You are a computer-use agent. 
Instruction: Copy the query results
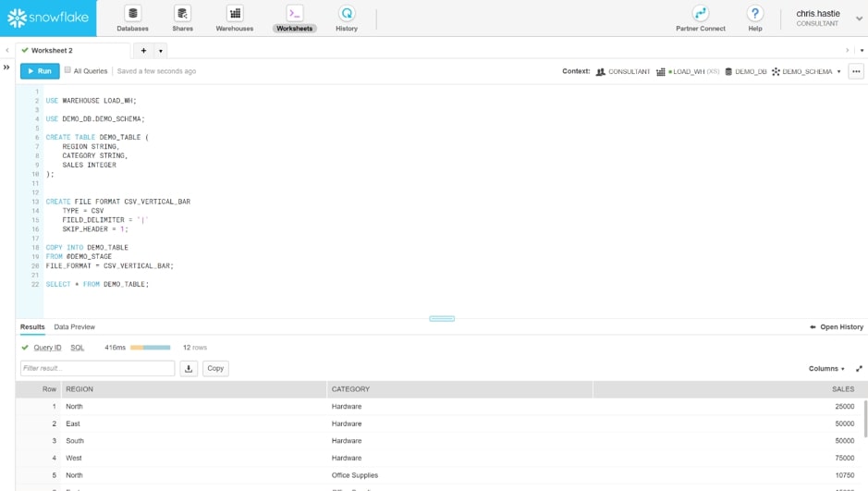pyautogui.click(x=215, y=368)
